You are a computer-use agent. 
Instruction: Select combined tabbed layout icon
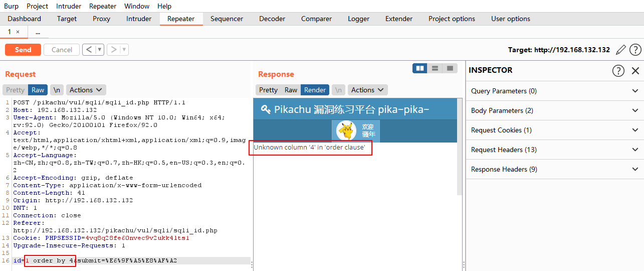pos(450,68)
